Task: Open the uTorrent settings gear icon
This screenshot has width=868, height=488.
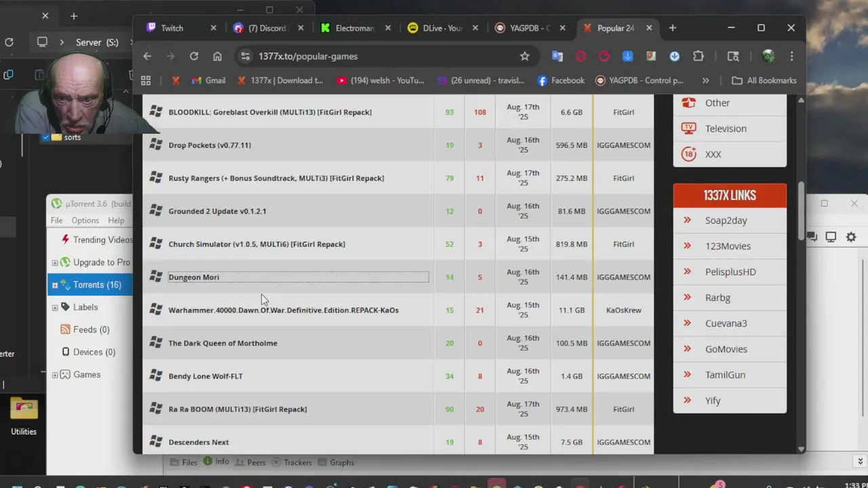Action: (x=850, y=237)
